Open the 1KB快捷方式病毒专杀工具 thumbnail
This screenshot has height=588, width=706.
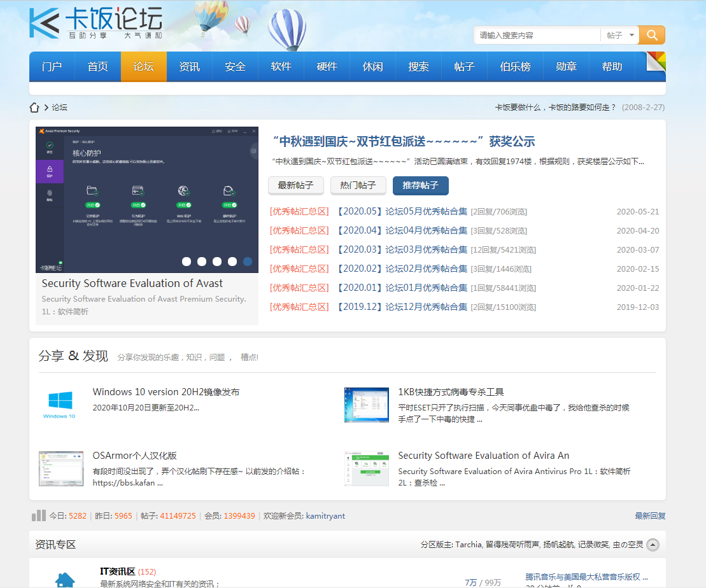pyautogui.click(x=366, y=405)
